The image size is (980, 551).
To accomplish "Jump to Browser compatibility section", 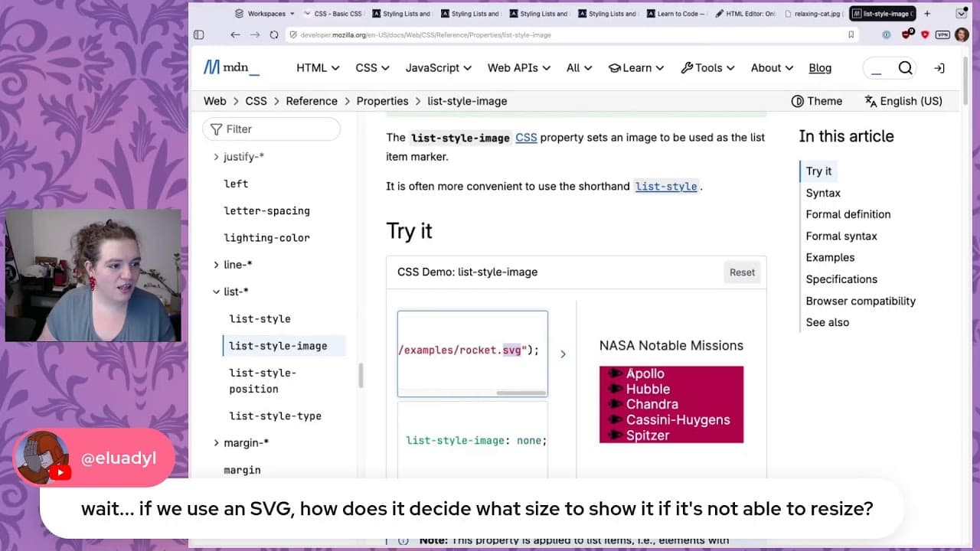I will pos(861,301).
